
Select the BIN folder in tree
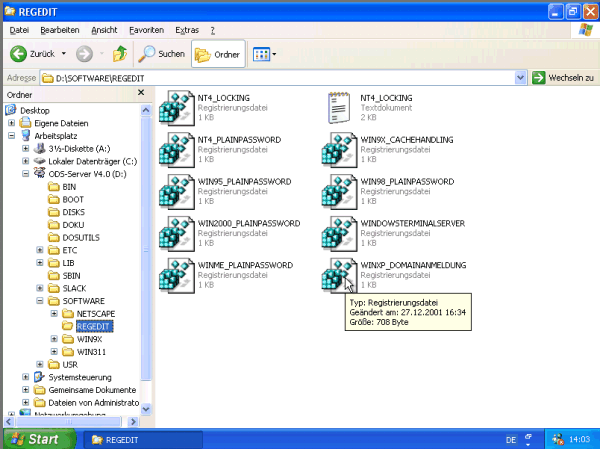point(69,186)
